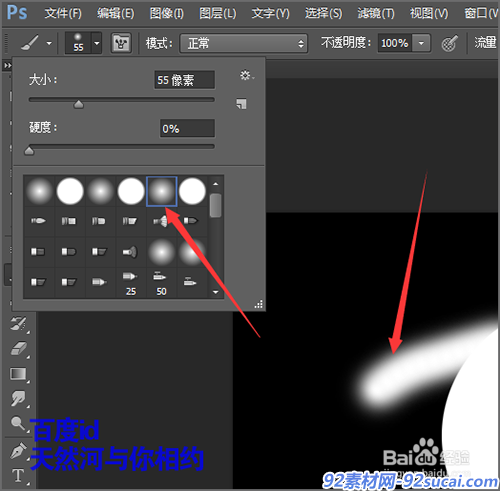This screenshot has width=500, height=491.
Task: Select fan bristle brush in second row
Action: tap(161, 221)
